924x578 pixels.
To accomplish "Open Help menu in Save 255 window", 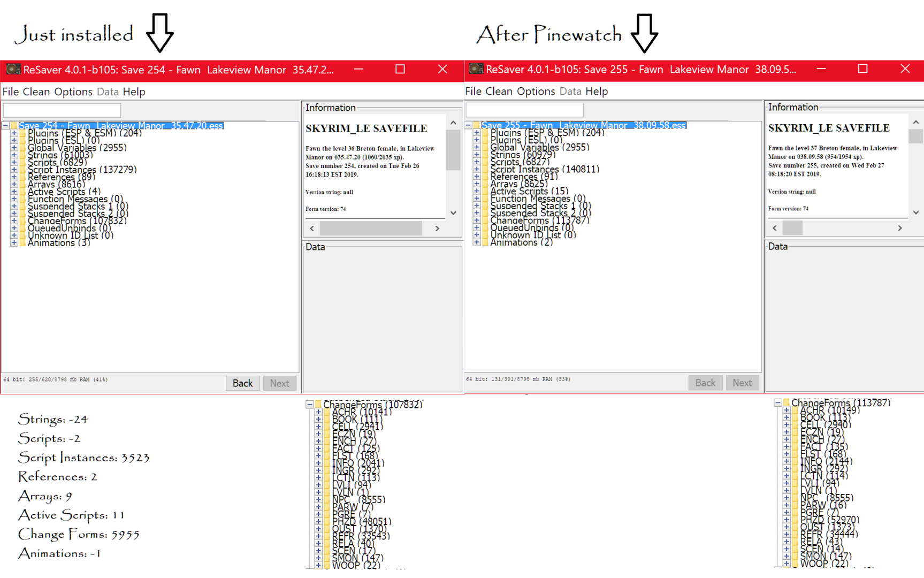I will (x=597, y=91).
